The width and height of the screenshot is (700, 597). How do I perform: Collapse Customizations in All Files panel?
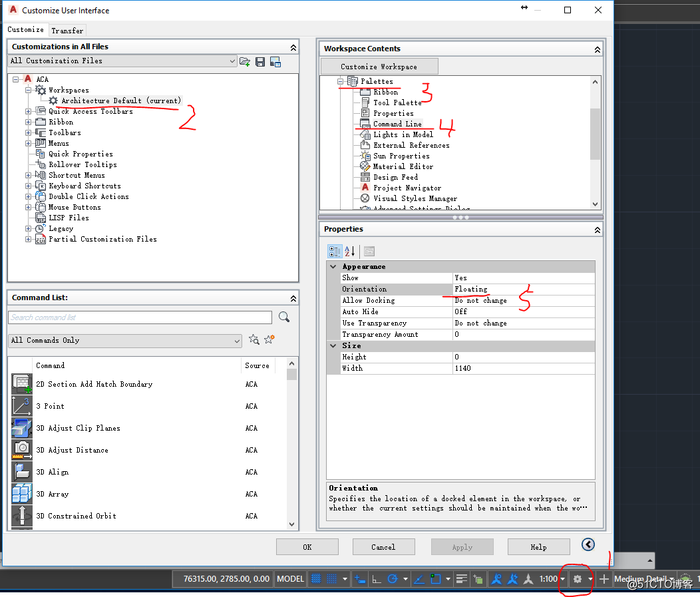coord(293,47)
